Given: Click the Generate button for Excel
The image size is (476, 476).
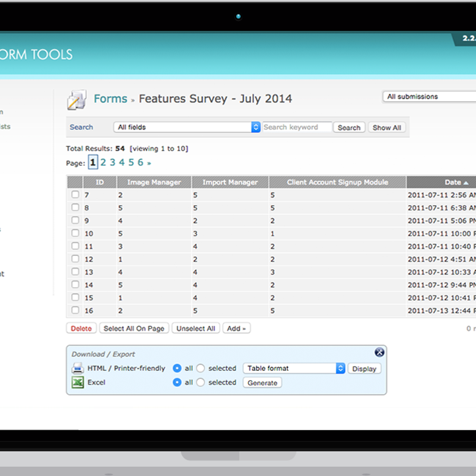Looking at the screenshot, I should click(262, 383).
